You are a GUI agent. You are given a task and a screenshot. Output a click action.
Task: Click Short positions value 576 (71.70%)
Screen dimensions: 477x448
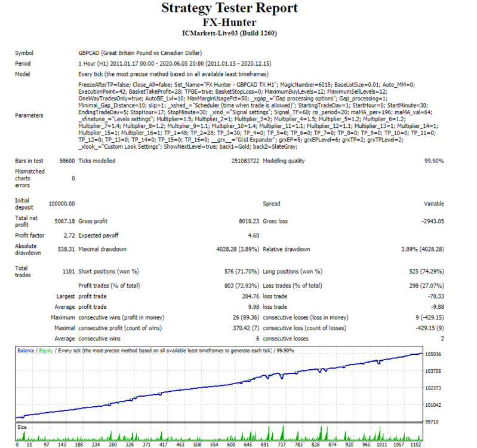[242, 271]
